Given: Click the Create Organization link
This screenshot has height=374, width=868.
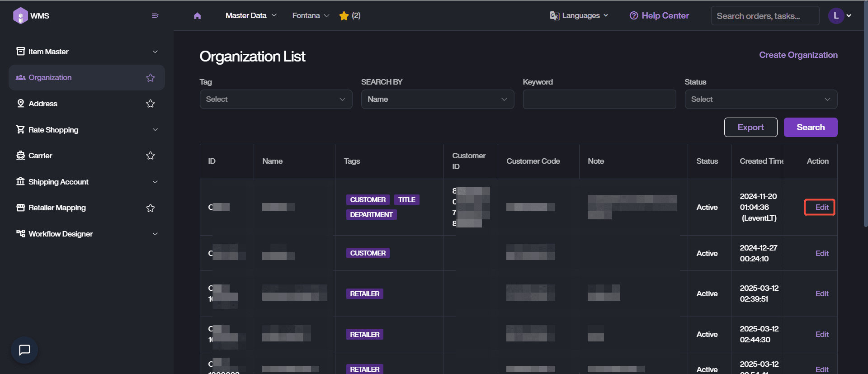Looking at the screenshot, I should (x=798, y=55).
